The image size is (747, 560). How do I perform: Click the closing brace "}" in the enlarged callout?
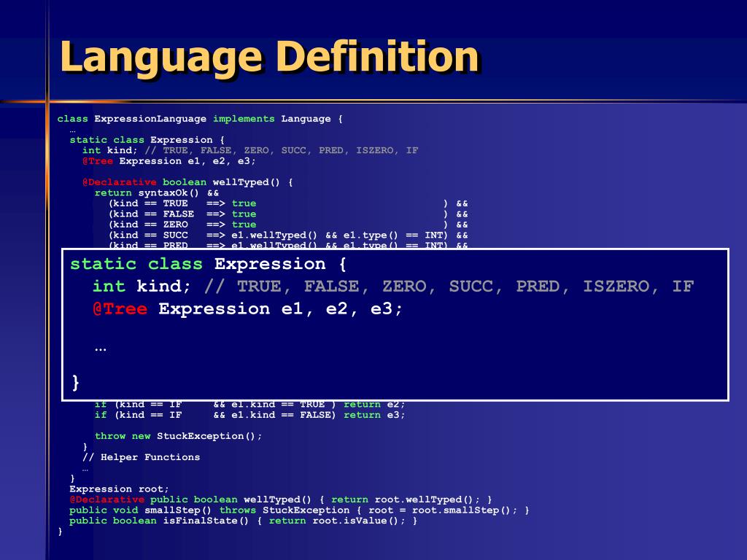coord(75,382)
